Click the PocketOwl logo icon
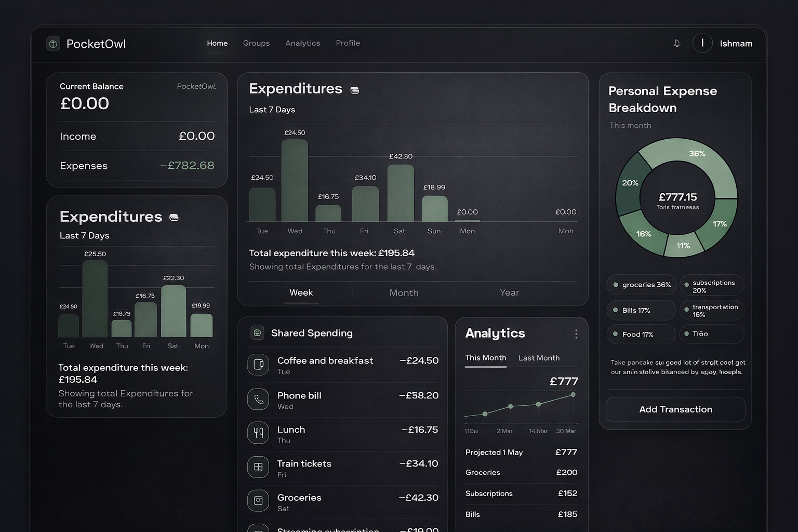The image size is (798, 532). click(x=53, y=44)
